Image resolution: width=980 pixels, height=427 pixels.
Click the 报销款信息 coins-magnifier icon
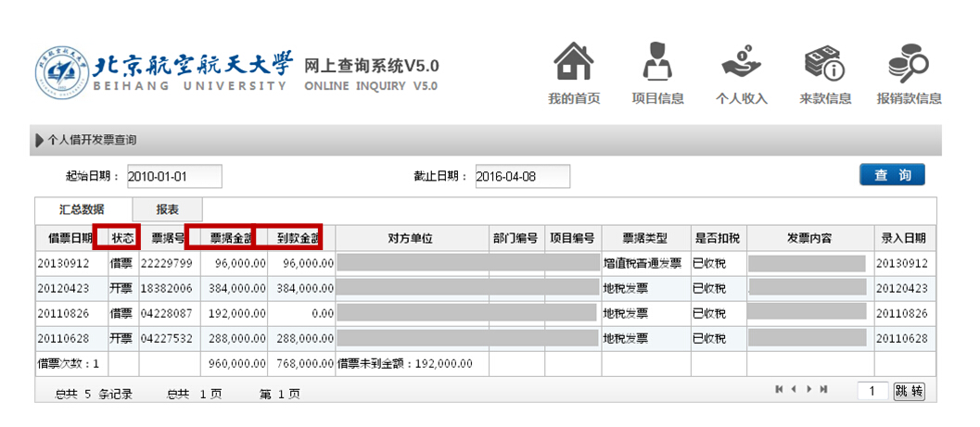click(908, 63)
